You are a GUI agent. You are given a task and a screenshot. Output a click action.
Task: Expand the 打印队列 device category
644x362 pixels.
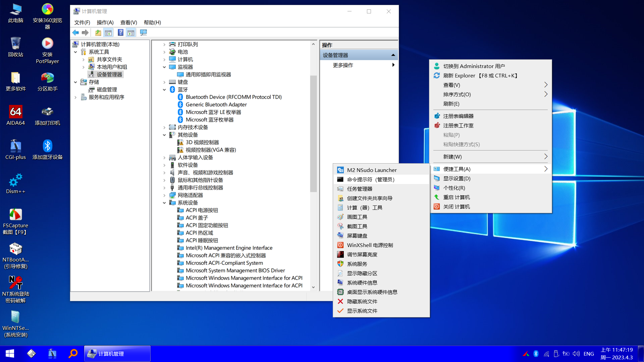click(x=164, y=44)
